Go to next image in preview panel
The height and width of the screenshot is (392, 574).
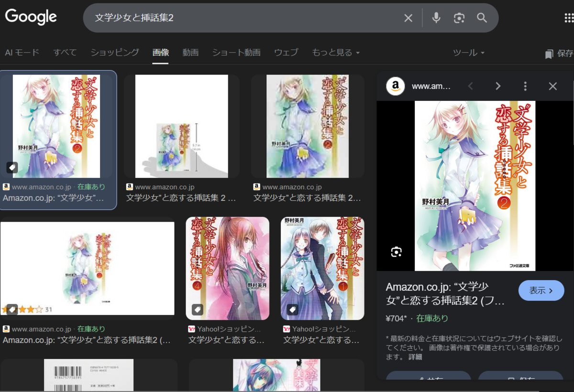[498, 86]
